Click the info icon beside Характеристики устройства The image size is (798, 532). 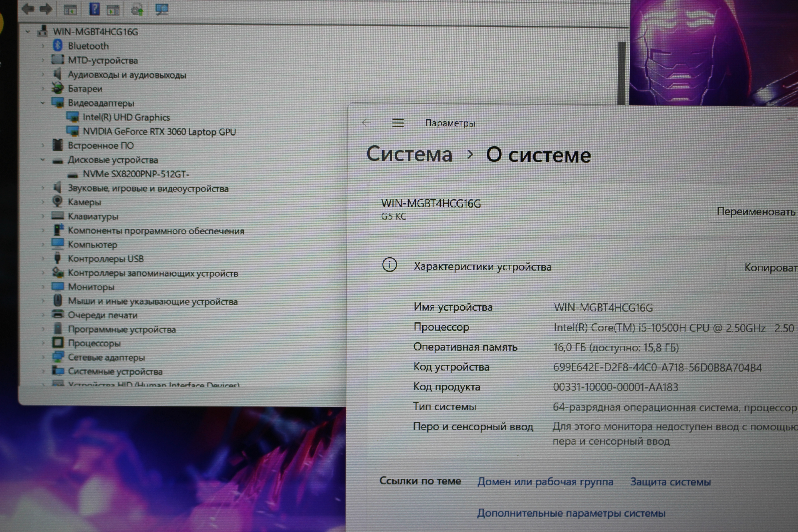389,265
